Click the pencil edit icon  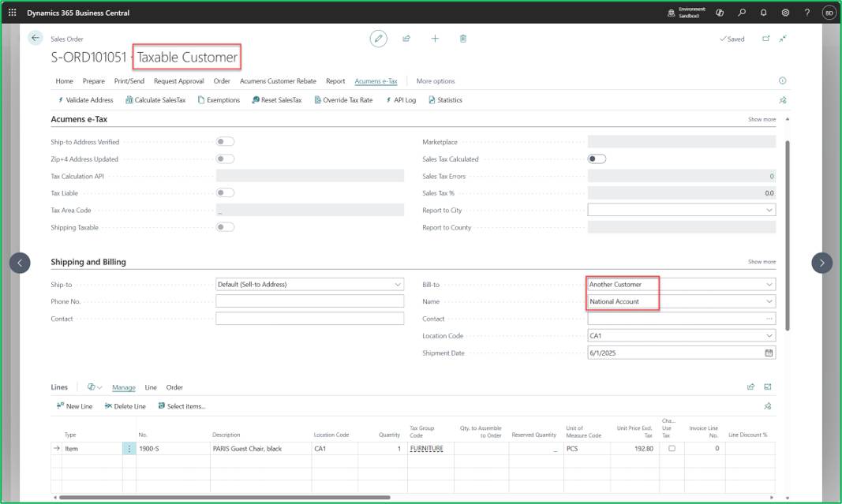(x=378, y=39)
